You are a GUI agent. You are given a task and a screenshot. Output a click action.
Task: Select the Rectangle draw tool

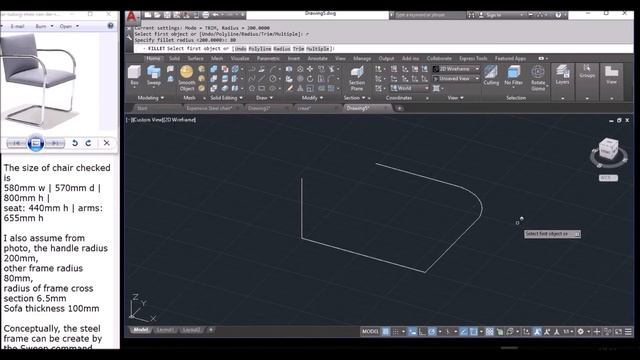262,88
